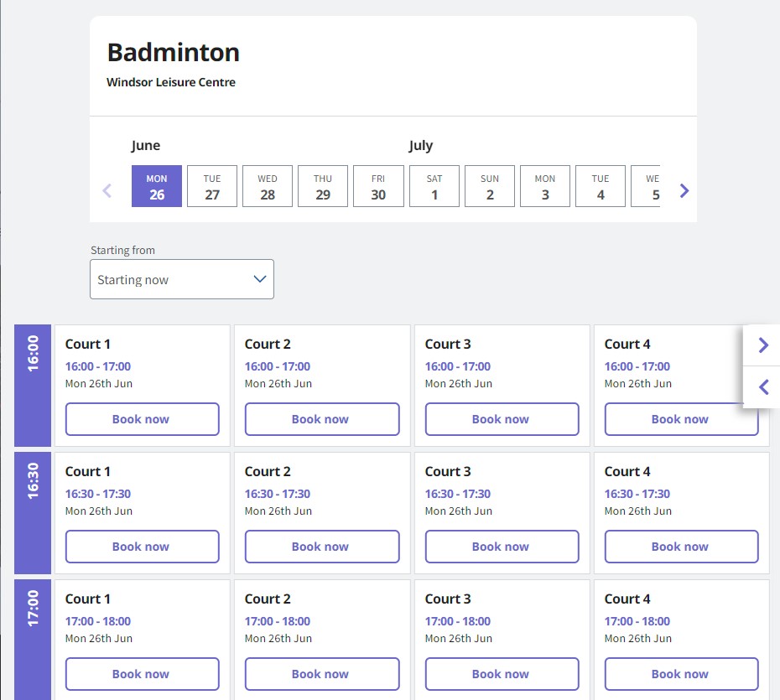Click the 17:00 time slot row header

[x=33, y=640]
